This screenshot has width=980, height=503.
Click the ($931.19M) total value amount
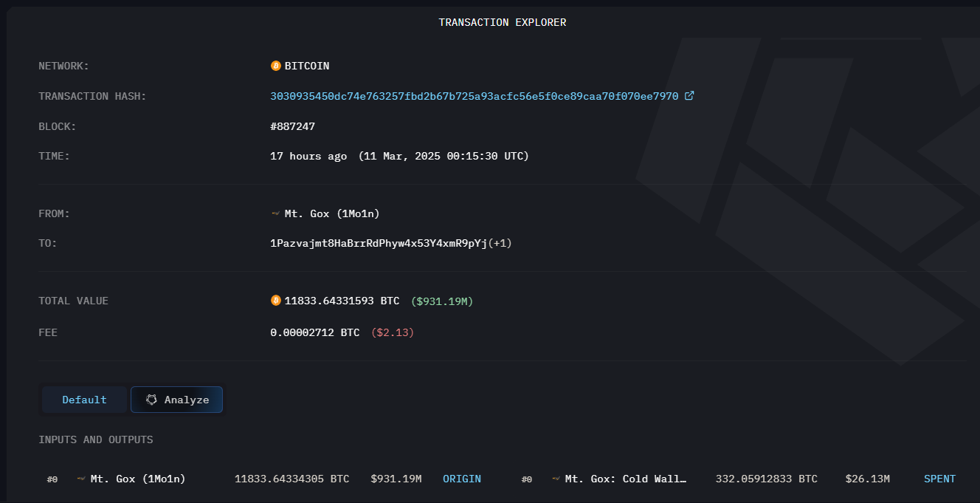click(x=442, y=301)
